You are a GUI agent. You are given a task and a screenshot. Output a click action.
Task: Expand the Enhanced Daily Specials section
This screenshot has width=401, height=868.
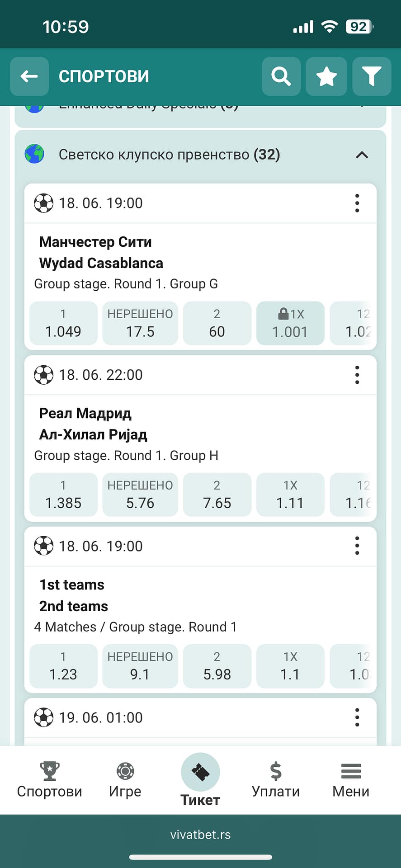pyautogui.click(x=362, y=108)
